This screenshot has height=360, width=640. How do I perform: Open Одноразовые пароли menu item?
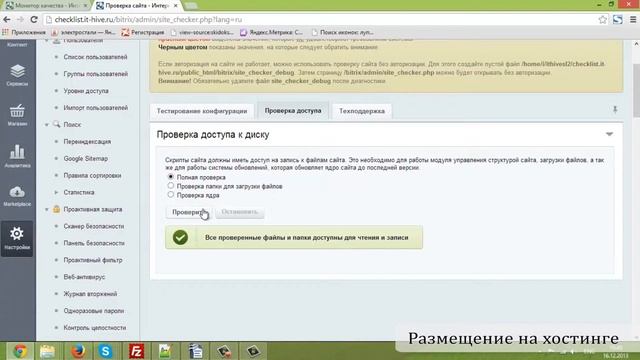click(x=93, y=311)
